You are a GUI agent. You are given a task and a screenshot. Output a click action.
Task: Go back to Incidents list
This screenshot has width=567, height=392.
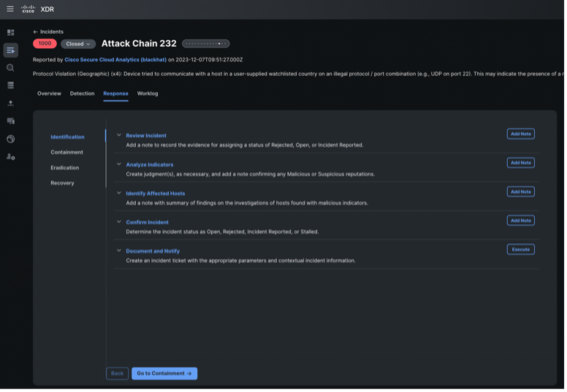pyautogui.click(x=48, y=32)
